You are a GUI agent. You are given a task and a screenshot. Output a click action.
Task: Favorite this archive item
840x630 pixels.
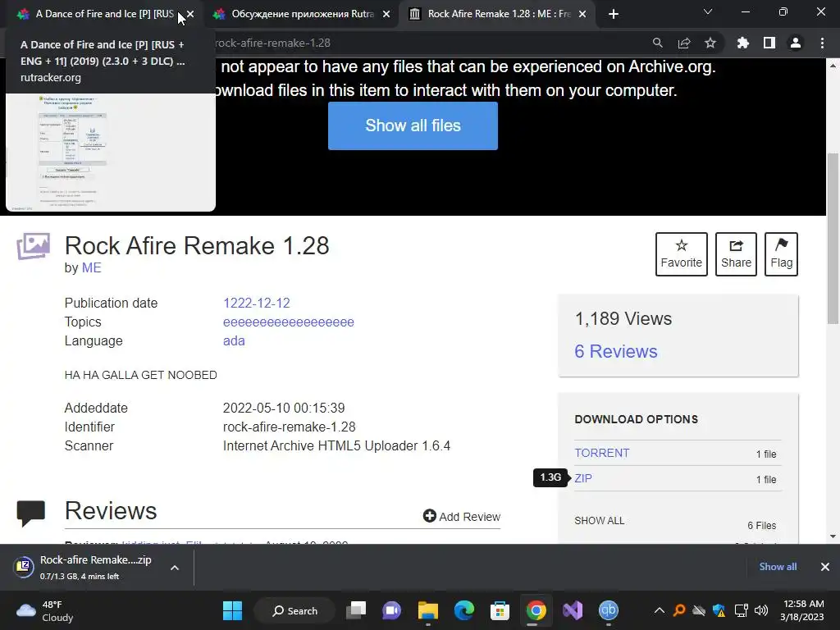(x=681, y=254)
